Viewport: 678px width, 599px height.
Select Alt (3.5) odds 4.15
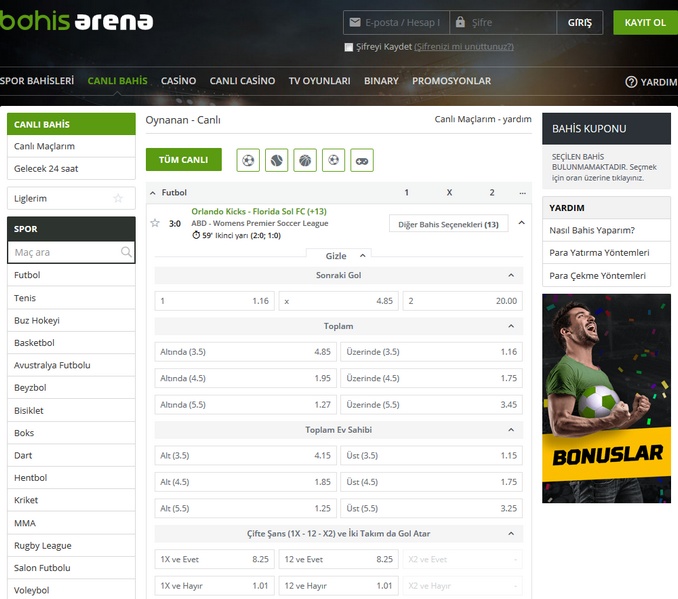(246, 455)
